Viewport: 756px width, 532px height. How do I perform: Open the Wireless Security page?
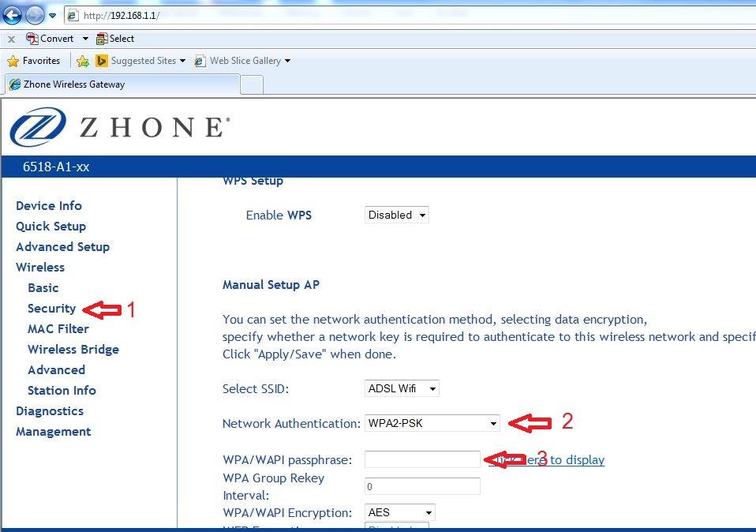pyautogui.click(x=51, y=309)
